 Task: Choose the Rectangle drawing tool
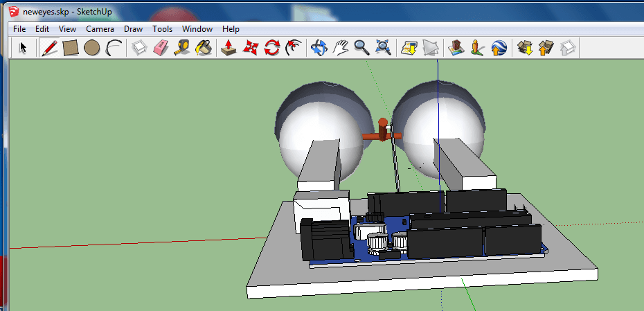(x=71, y=48)
